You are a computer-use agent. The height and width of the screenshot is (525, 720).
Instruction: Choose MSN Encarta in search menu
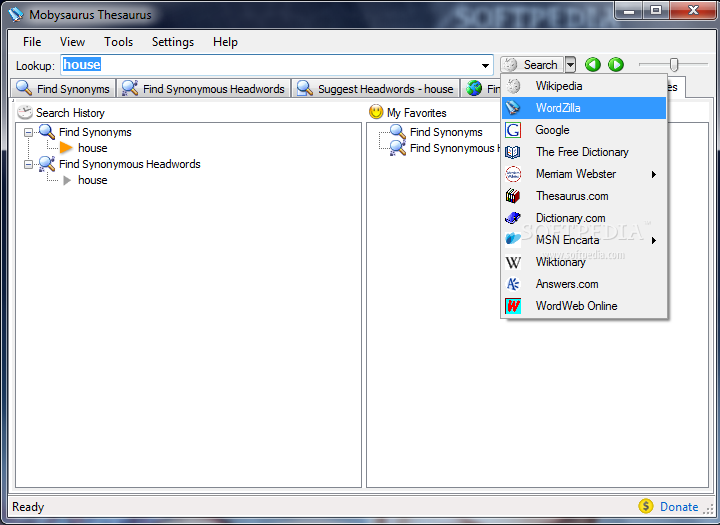[584, 240]
